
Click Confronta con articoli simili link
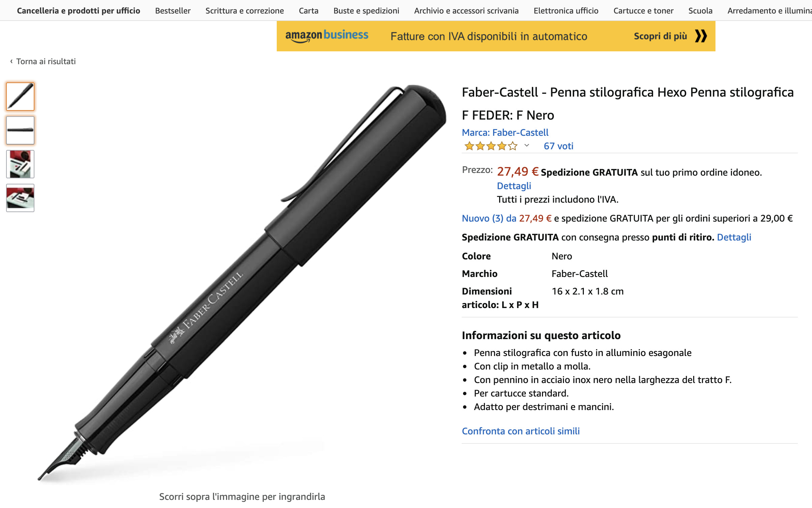[520, 431]
